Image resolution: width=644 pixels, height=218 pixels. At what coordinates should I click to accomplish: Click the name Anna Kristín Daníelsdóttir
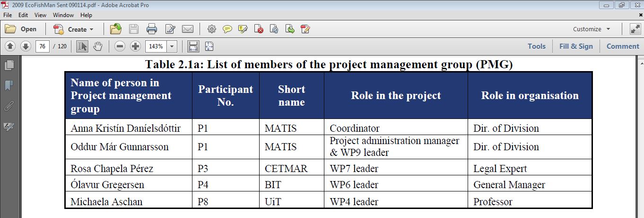(125, 128)
